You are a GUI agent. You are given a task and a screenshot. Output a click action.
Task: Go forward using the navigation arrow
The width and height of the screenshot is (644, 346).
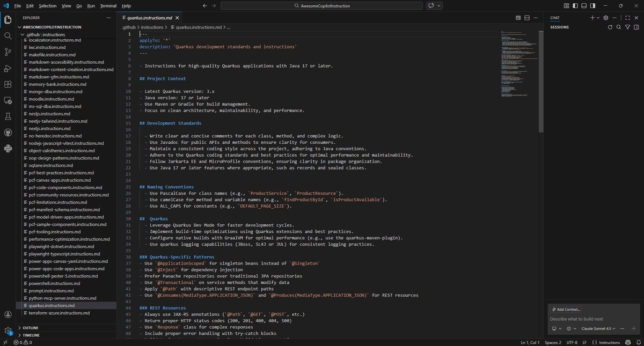pyautogui.click(x=214, y=5)
